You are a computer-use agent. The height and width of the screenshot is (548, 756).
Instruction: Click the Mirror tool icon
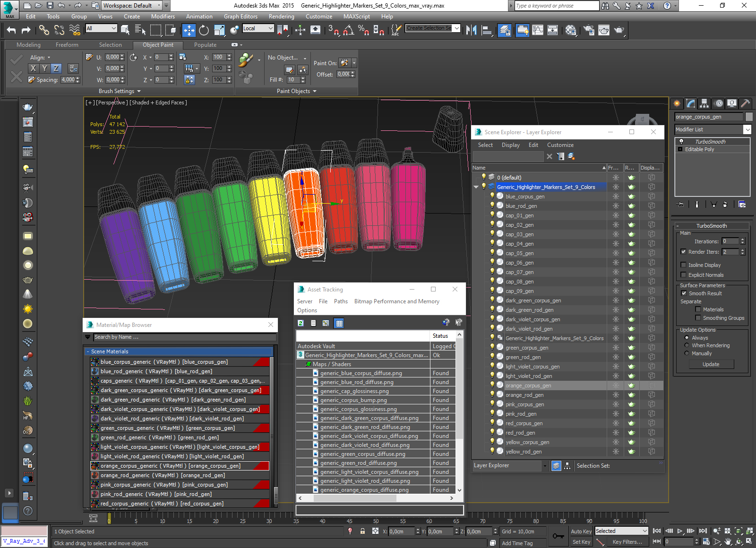[471, 30]
